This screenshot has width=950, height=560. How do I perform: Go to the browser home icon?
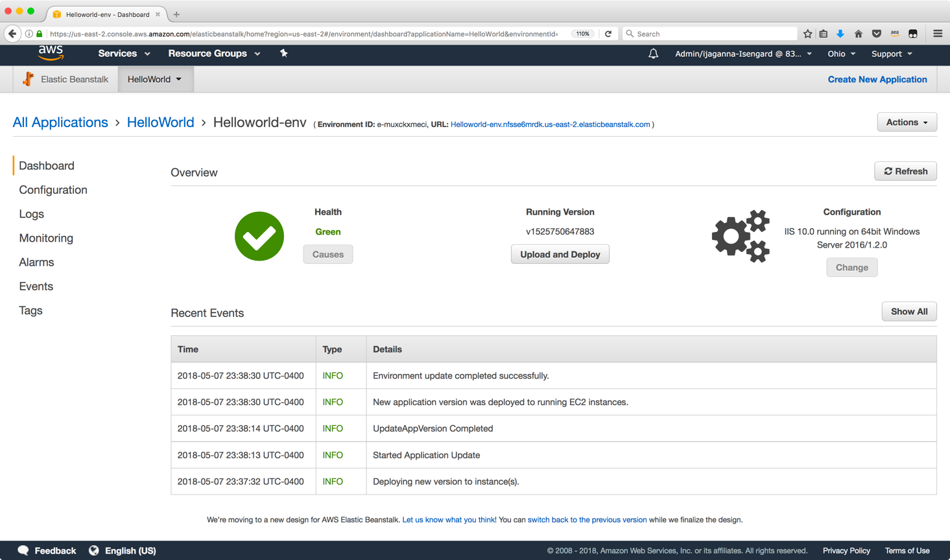(858, 34)
